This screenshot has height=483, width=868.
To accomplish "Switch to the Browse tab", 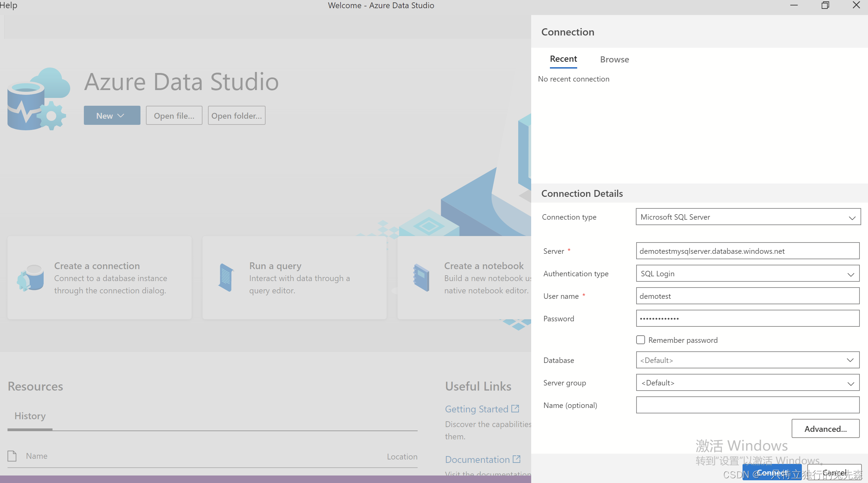I will tap(614, 59).
